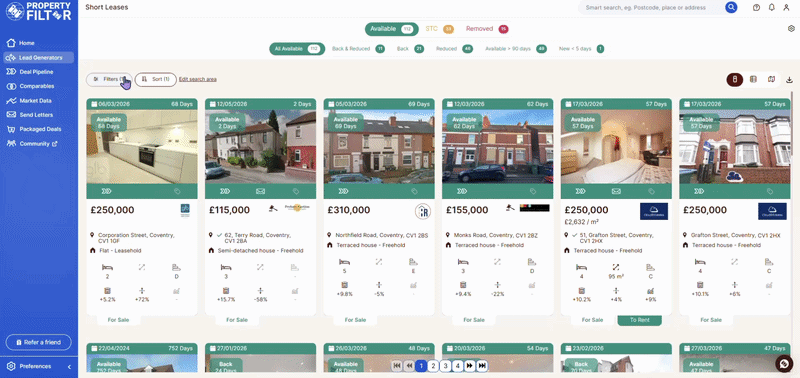Select For Sale tab under £115,000 card
Screen dimensions: 800x378
click(x=237, y=320)
